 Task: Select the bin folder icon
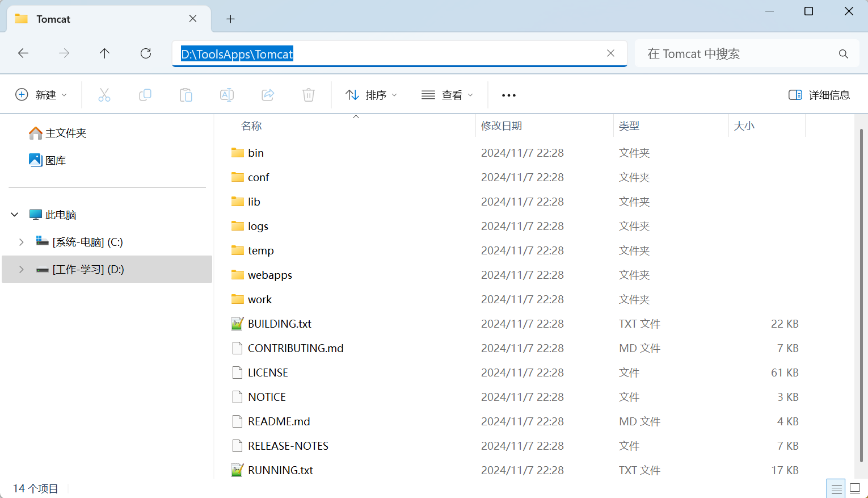pyautogui.click(x=238, y=153)
